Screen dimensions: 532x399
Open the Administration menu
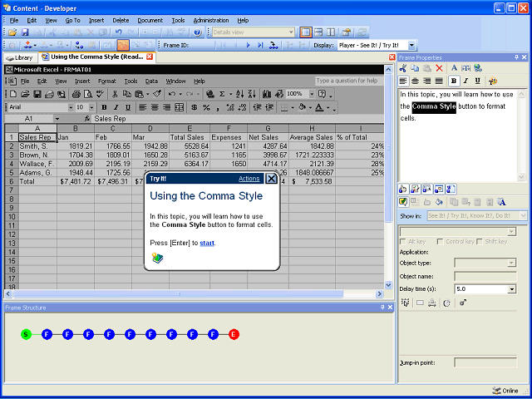[211, 20]
